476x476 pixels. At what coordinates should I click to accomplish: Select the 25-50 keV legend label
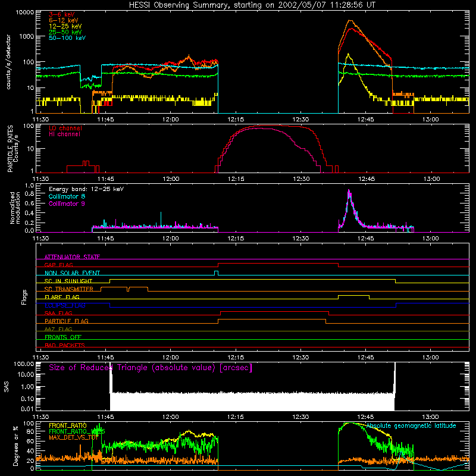(65, 32)
